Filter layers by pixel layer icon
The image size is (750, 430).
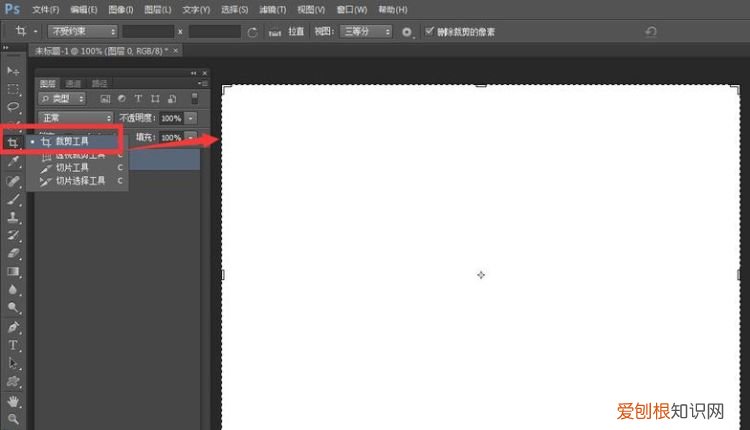105,99
